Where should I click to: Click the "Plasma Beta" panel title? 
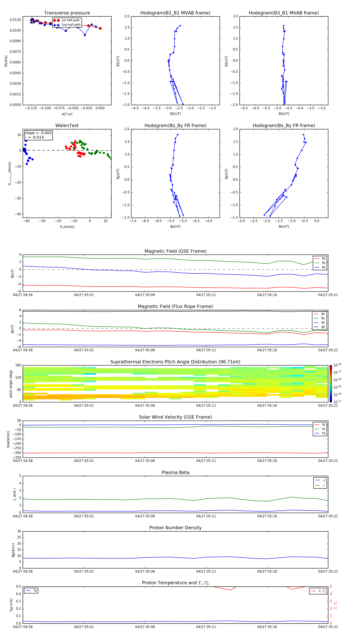coord(175,473)
